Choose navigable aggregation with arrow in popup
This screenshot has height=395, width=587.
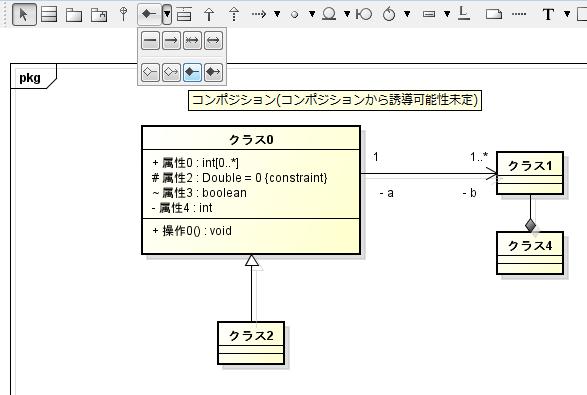pos(171,72)
